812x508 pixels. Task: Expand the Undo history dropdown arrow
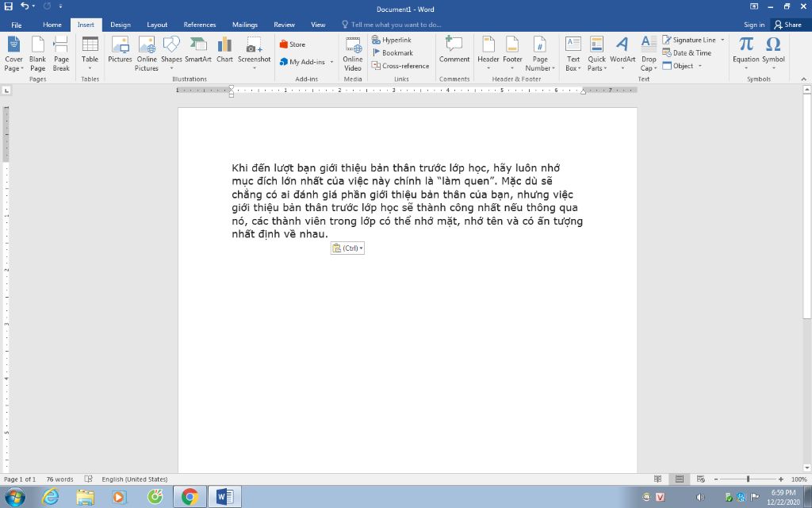pos(33,6)
